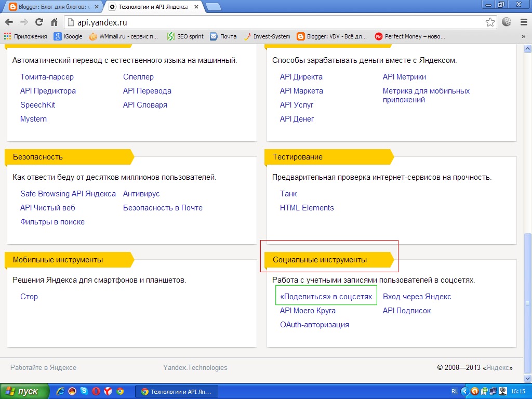Click the globe extension icon

click(507, 22)
